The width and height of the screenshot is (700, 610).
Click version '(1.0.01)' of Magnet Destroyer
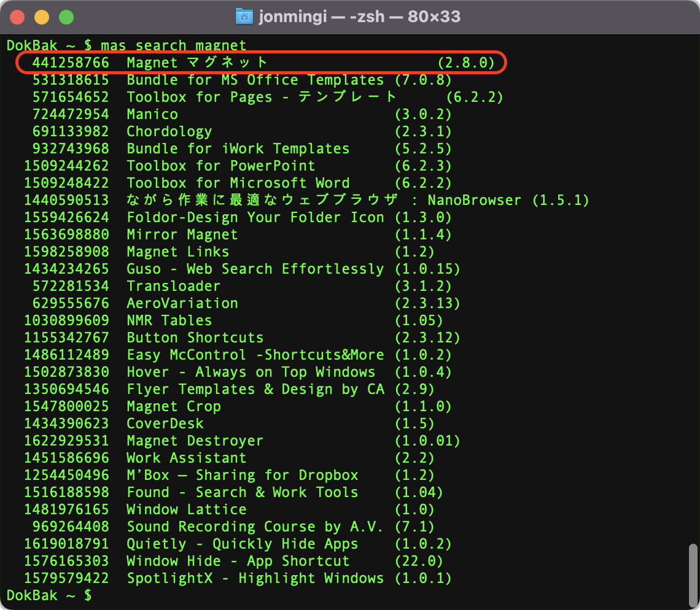pyautogui.click(x=427, y=441)
